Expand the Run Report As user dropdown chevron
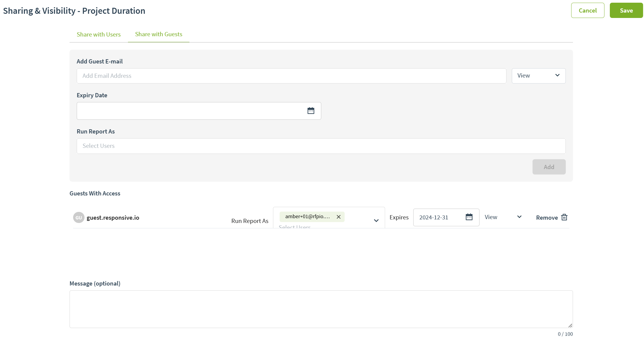The height and width of the screenshot is (337, 644). point(376,221)
